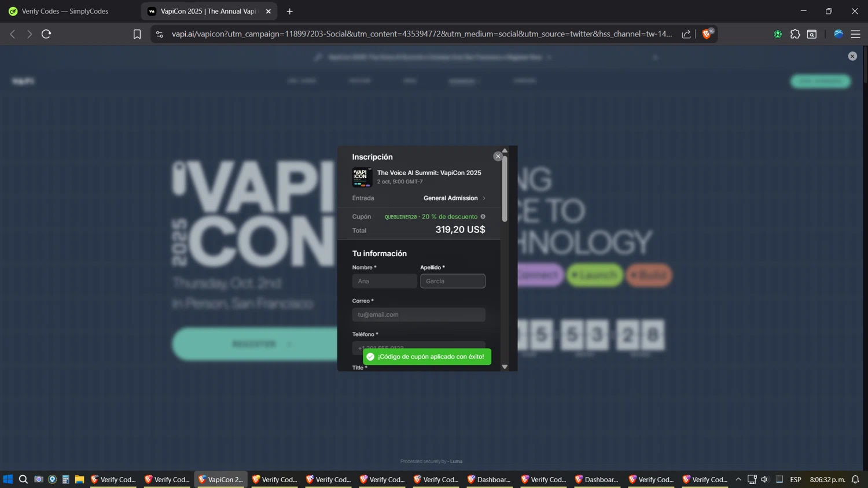
Task: Open the green W extension icon
Action: (778, 34)
